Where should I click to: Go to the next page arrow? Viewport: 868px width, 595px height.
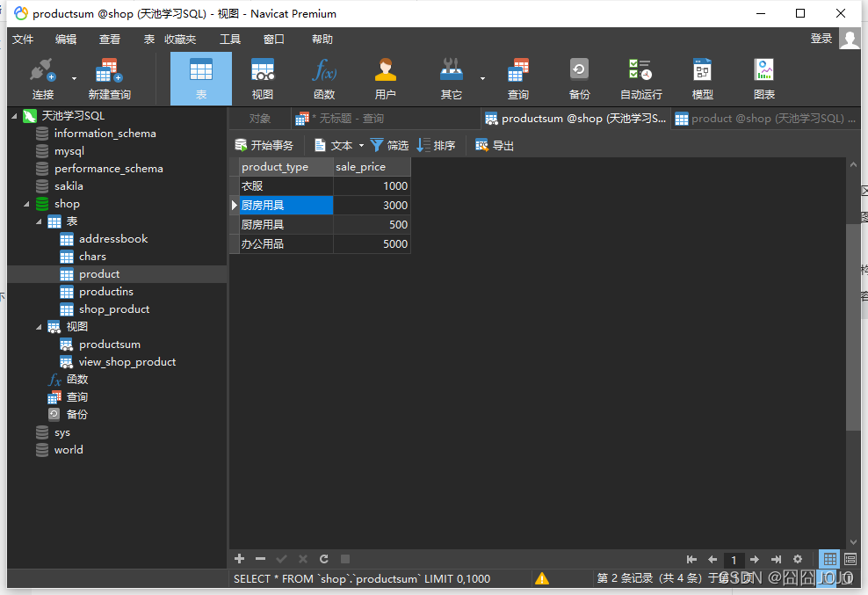click(755, 560)
